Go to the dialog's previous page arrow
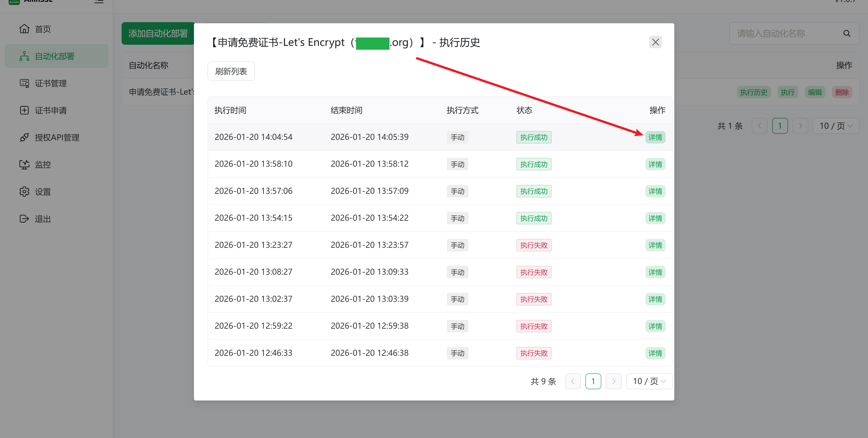868x438 pixels. coord(573,382)
